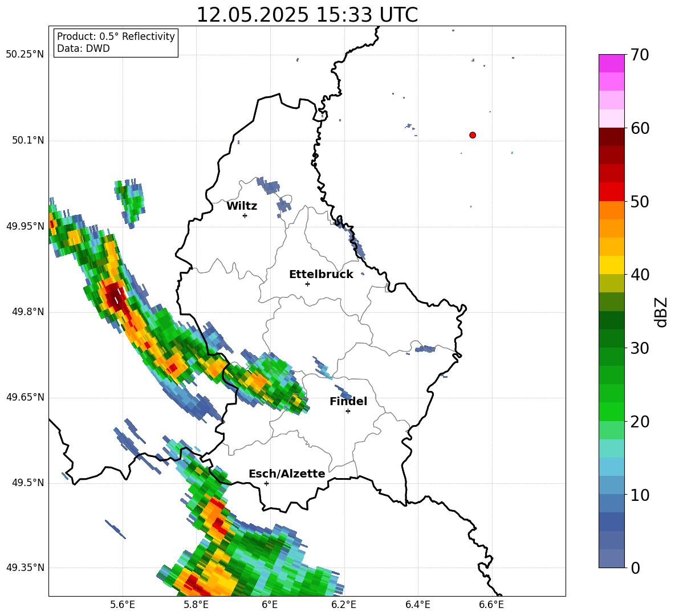Pick the yellow colorbar swatch just above 40
This screenshot has height=616, width=675.
pyautogui.click(x=611, y=264)
